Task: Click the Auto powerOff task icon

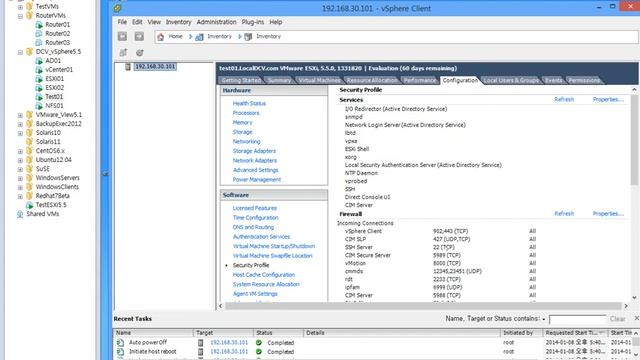Action: tap(120, 342)
